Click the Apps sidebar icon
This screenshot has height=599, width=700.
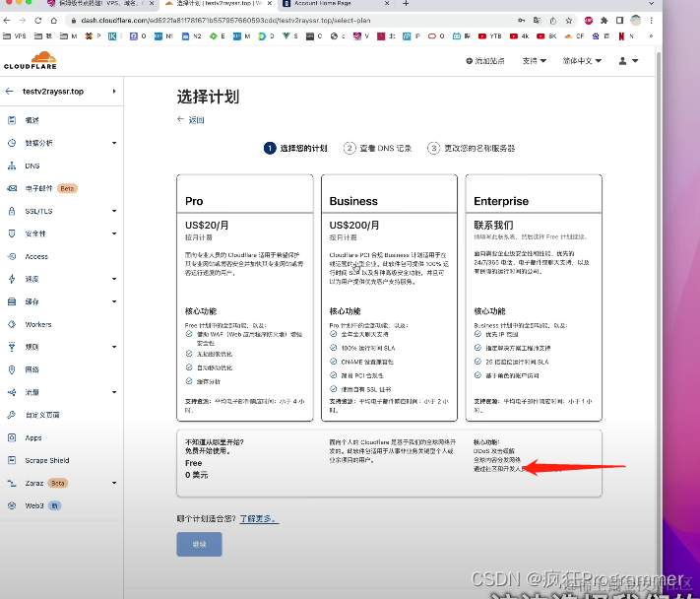point(12,437)
